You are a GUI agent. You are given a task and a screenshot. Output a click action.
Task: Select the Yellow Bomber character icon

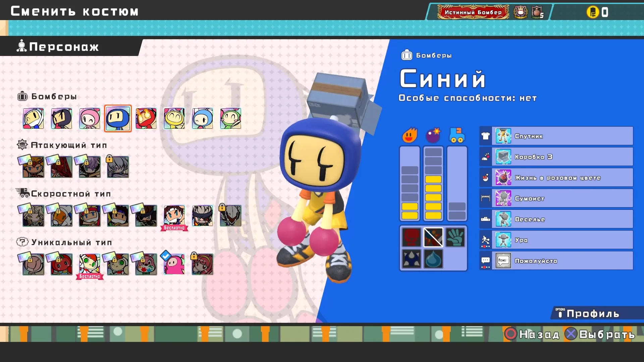pyautogui.click(x=174, y=118)
